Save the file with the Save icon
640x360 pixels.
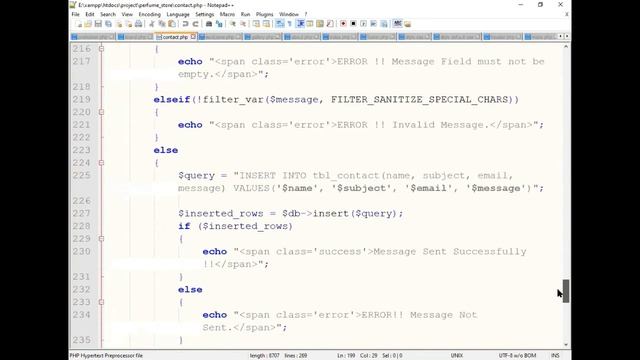[98, 24]
